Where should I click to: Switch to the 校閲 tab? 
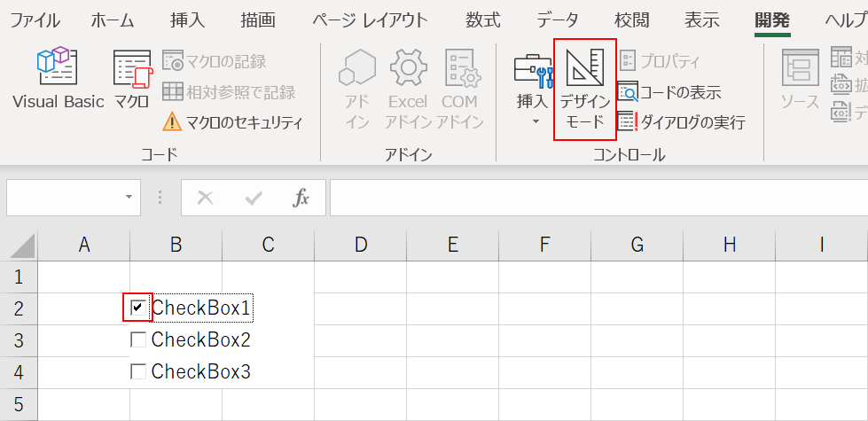[631, 21]
